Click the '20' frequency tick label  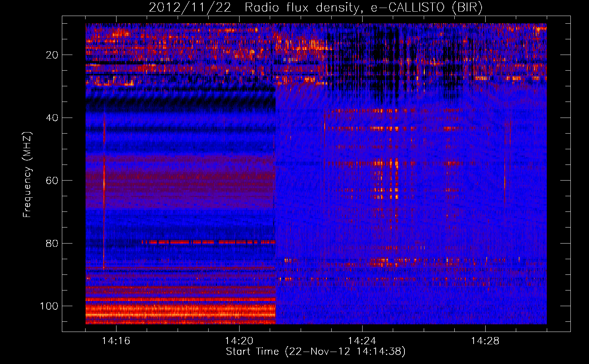coord(52,55)
